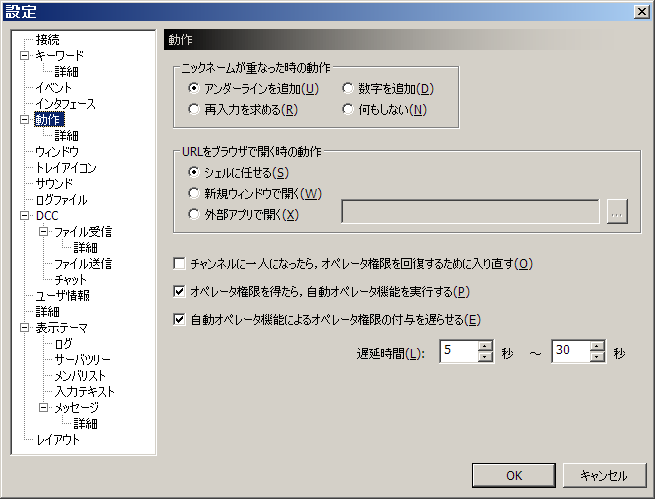Open 入力テキスト theme settings
Viewport: 655px width, 499px height.
(84, 392)
